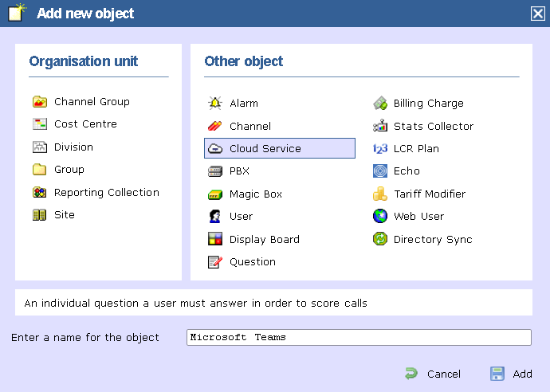Select the Tariff Modifier label
This screenshot has width=550, height=392.
point(430,194)
